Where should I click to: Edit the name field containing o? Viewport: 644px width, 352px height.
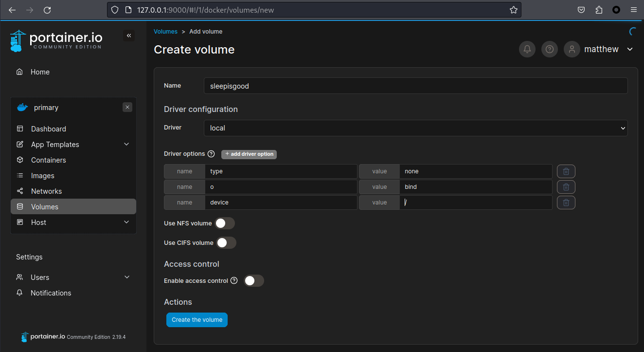(281, 187)
